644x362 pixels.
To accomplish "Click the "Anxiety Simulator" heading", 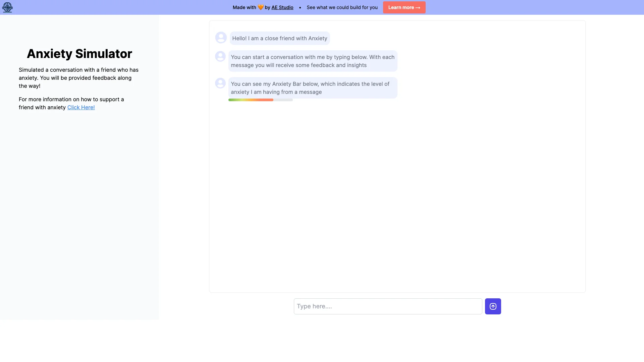I will [79, 54].
